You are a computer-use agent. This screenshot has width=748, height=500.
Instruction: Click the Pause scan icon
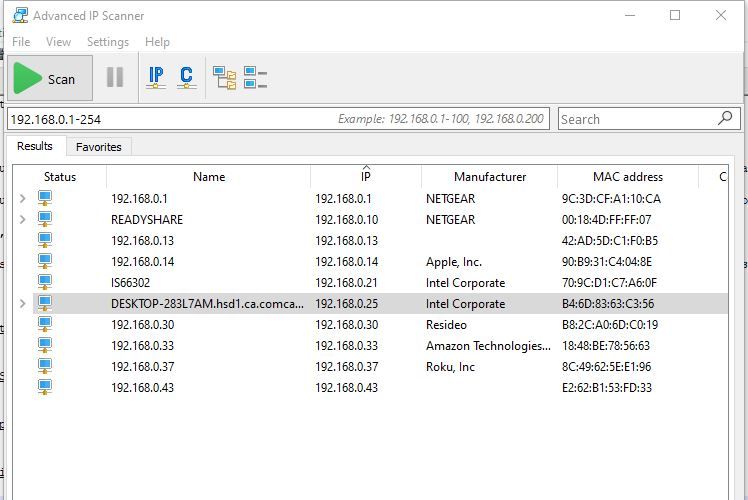(x=115, y=78)
